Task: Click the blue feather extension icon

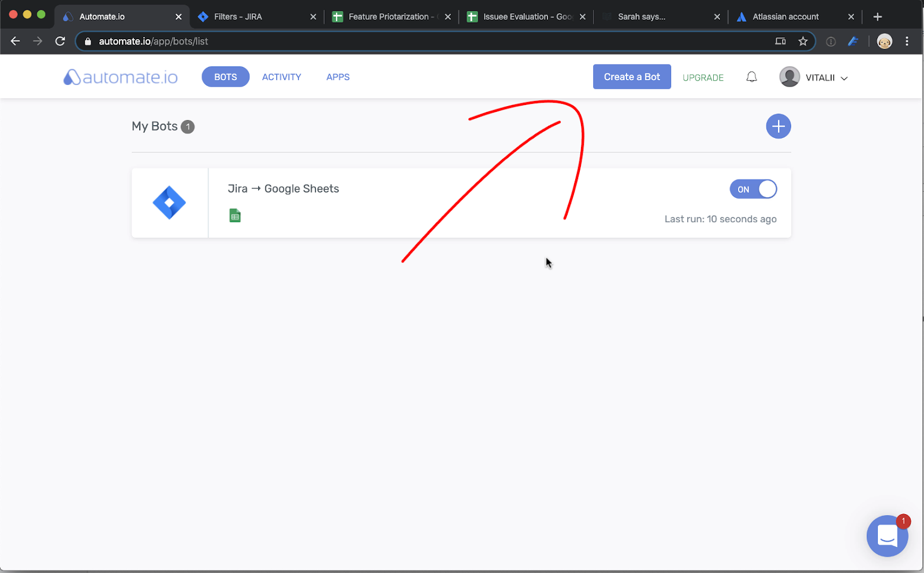Action: (853, 41)
